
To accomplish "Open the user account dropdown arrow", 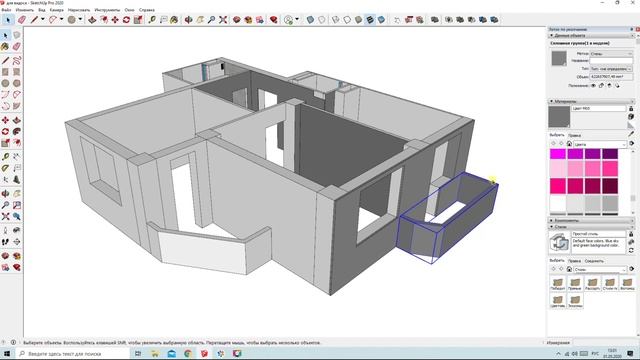I will pyautogui.click(x=297, y=20).
